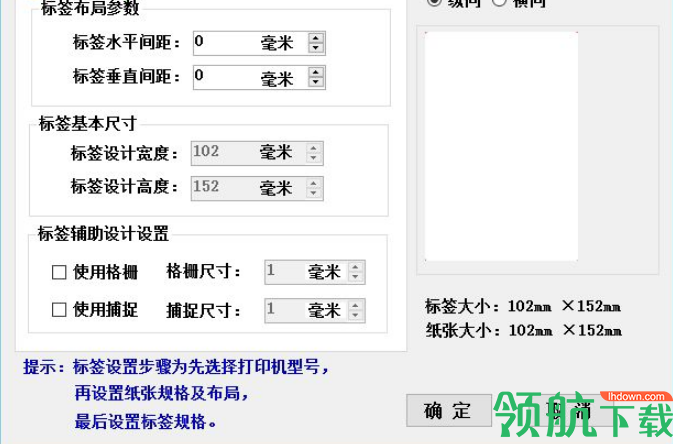Viewport: 673px width, 444px height.
Task: Increase 捕捉尺寸 with the up arrow
Action: (x=356, y=305)
